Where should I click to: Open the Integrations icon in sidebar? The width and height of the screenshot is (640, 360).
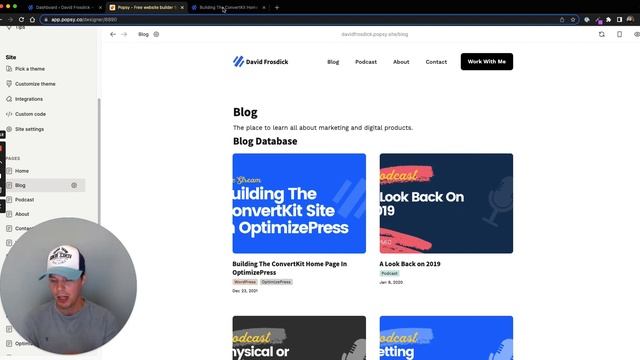click(9, 99)
